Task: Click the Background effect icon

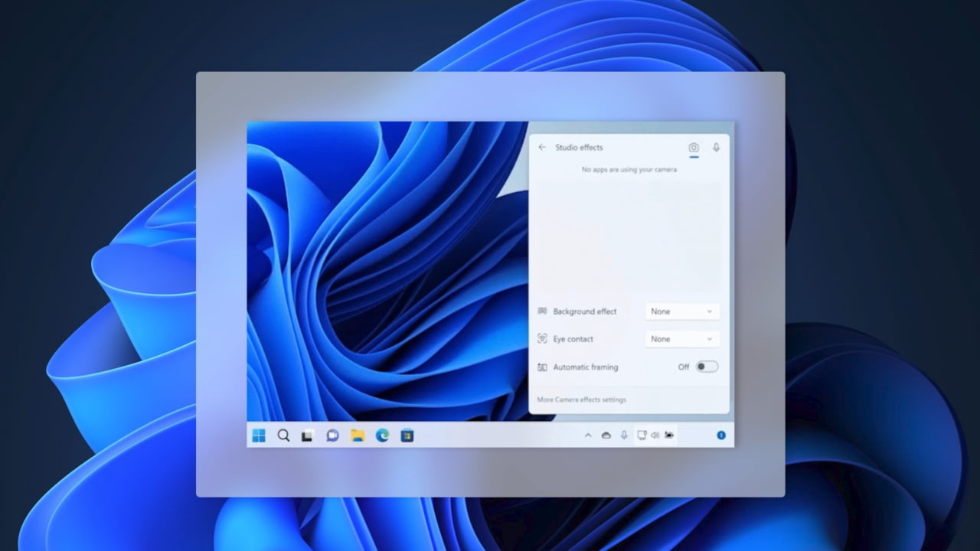Action: [x=542, y=311]
